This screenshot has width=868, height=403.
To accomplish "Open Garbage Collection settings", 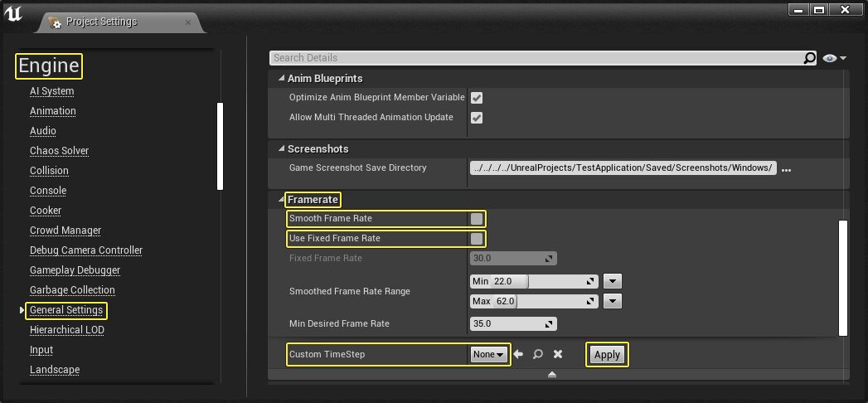I will pos(72,290).
